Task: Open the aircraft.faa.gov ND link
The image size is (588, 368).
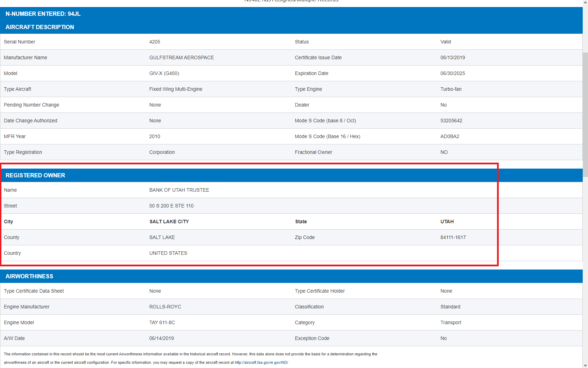Action: [261, 362]
